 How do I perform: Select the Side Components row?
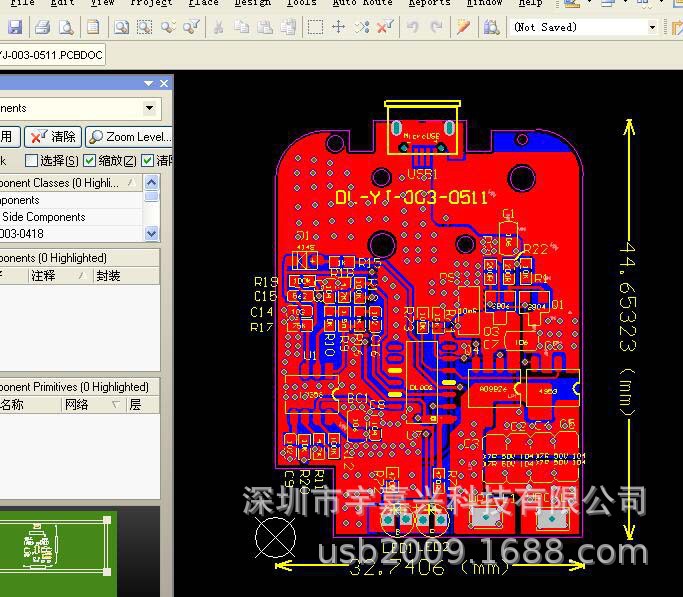point(71,217)
